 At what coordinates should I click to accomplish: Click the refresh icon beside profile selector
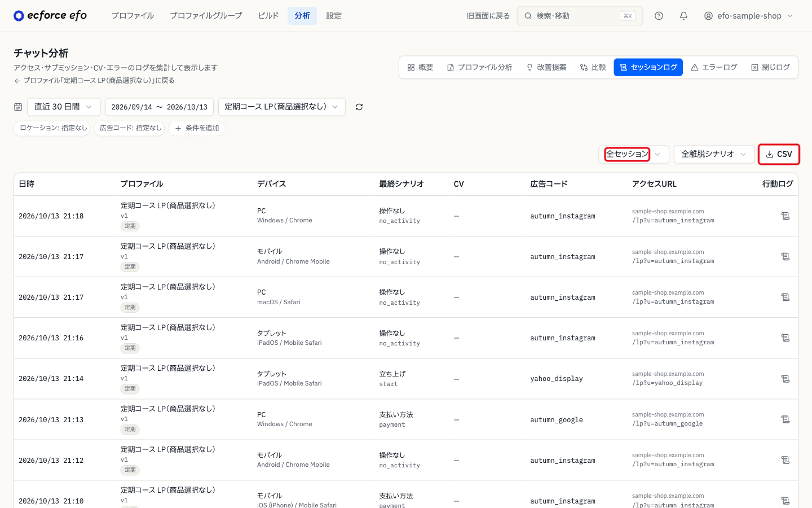tap(359, 107)
